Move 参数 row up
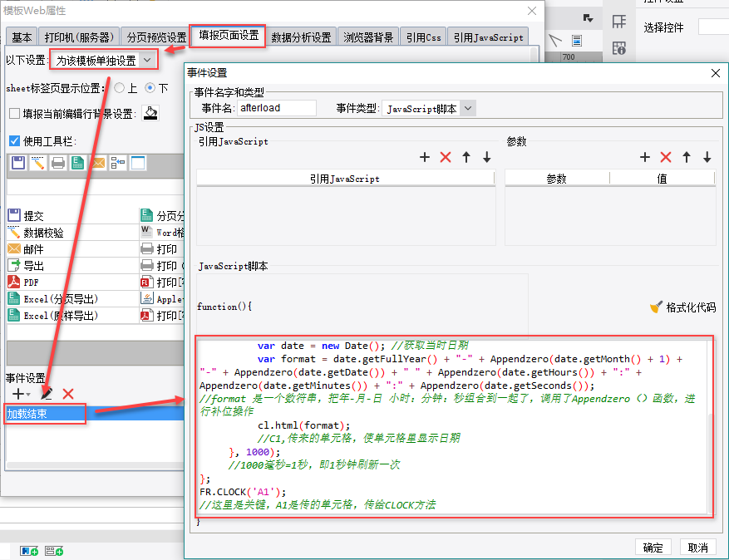Screen dimensions: 729x560 687,157
